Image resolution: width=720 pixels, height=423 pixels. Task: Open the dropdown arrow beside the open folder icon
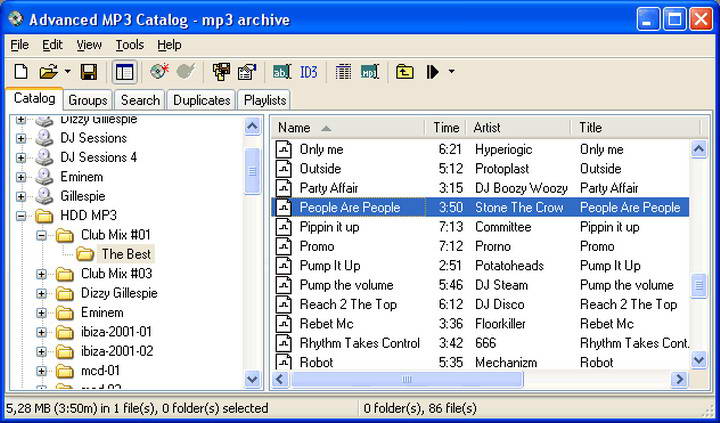[68, 72]
